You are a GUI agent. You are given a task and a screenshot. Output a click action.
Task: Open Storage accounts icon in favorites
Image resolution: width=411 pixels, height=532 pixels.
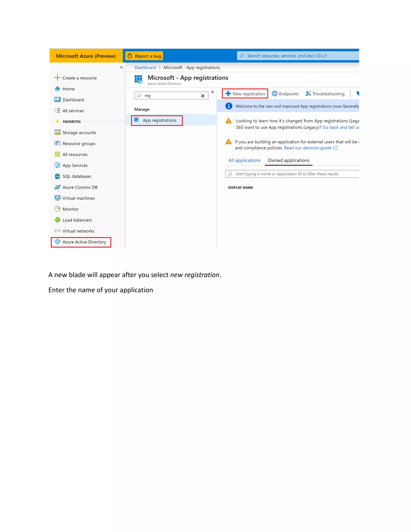[57, 132]
